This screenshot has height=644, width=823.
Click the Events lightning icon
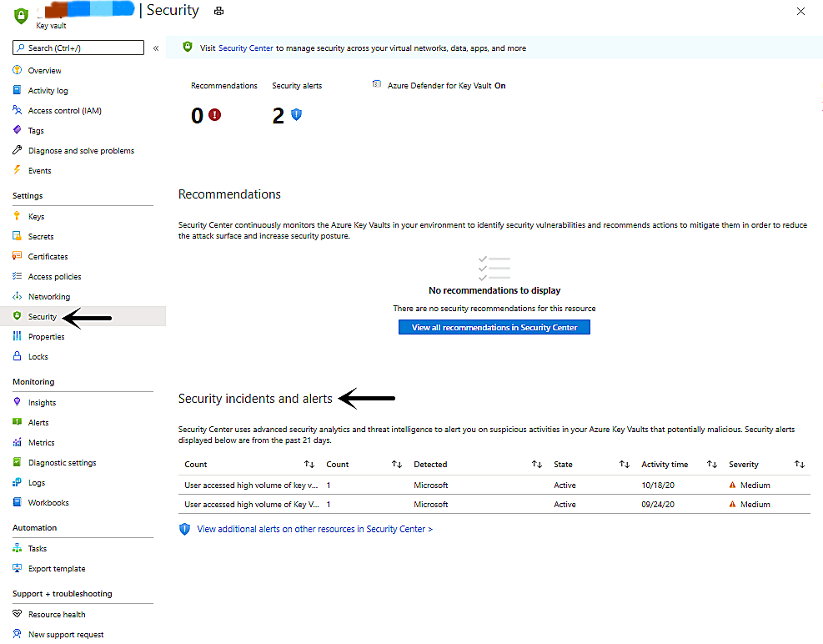click(18, 169)
